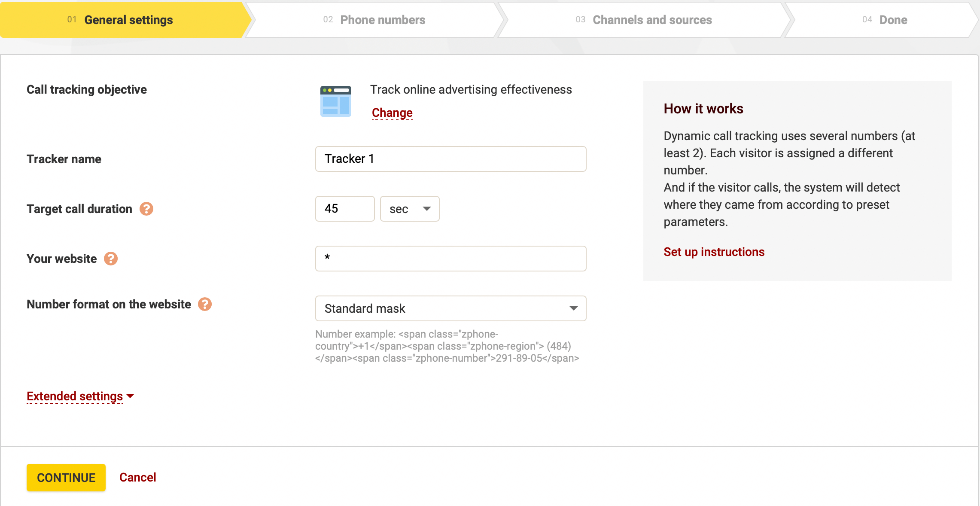
Task: Open the sec time unit dropdown
Action: (x=409, y=209)
